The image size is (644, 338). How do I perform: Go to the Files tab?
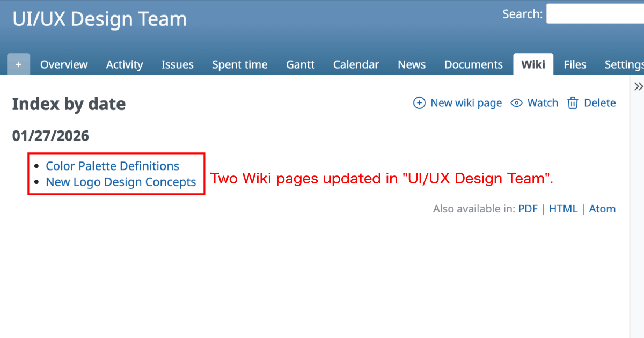click(575, 64)
